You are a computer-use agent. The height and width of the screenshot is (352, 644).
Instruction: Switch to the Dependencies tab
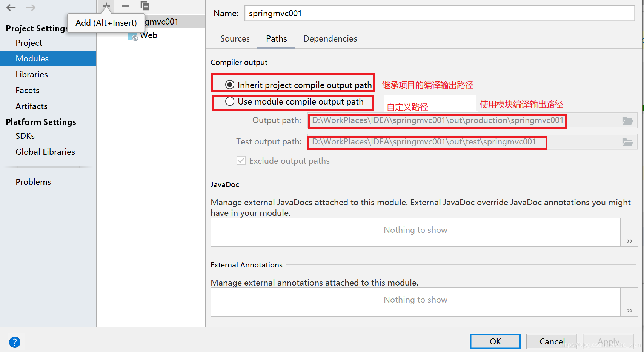point(330,39)
